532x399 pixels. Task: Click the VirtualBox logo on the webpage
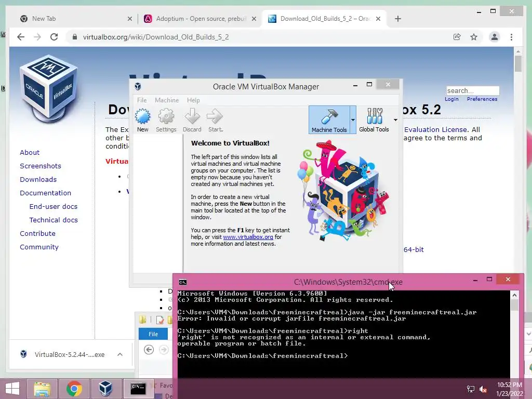(x=49, y=89)
